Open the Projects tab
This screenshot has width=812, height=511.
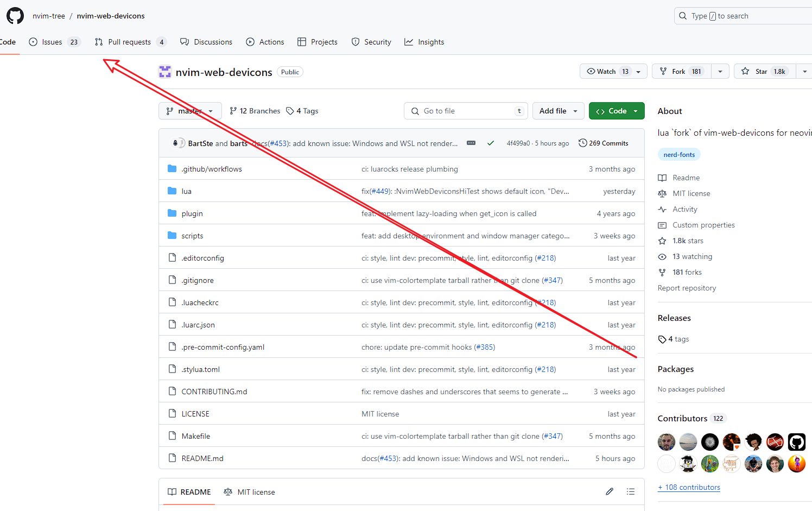pos(318,42)
